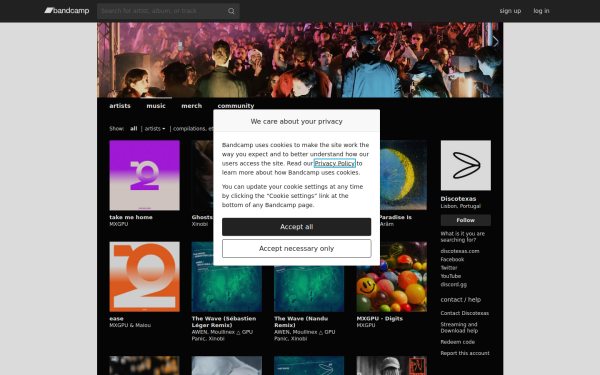The width and height of the screenshot is (600, 375).
Task: Click the Redeem code link
Action: tap(457, 342)
